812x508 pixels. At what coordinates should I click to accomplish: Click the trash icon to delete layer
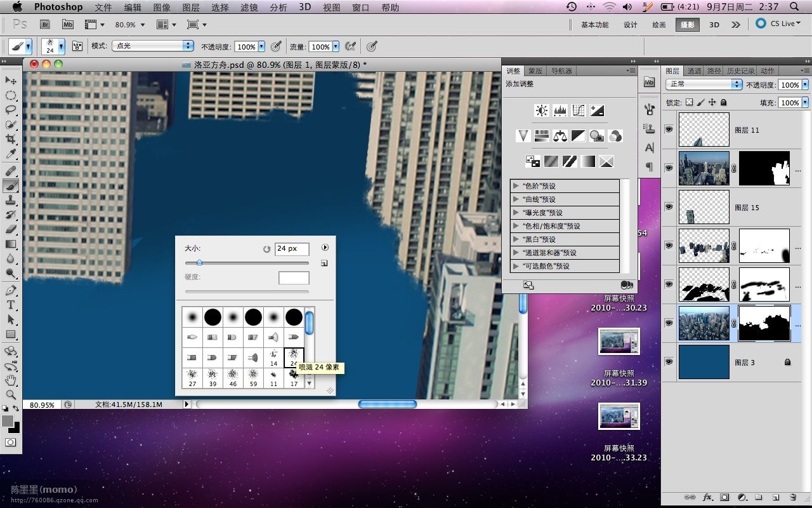(x=792, y=497)
